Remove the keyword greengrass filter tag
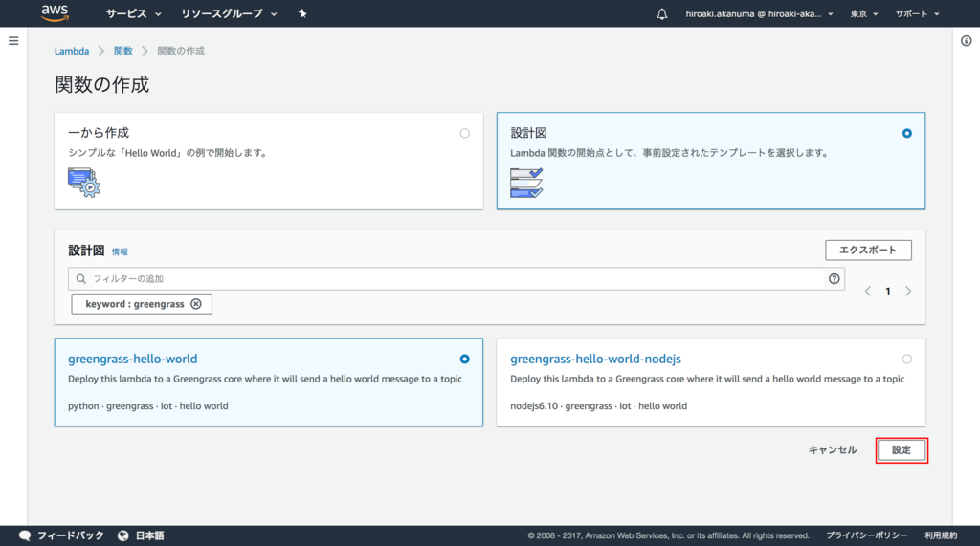Screen dimensions: 980x546 [x=196, y=304]
